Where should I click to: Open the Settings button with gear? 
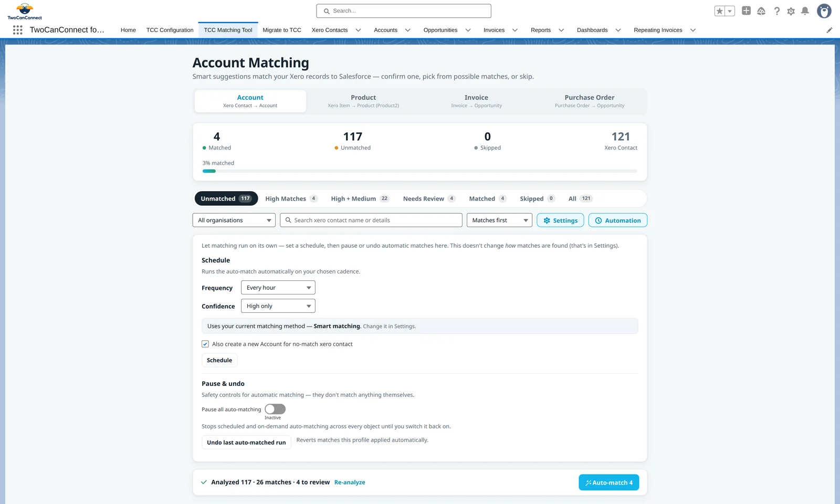[x=561, y=220]
